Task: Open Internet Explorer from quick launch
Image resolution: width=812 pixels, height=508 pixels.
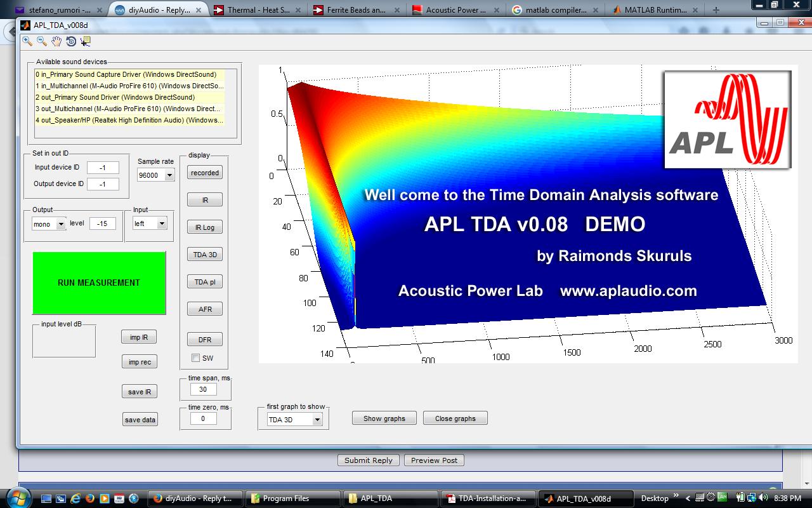Action: point(75,498)
